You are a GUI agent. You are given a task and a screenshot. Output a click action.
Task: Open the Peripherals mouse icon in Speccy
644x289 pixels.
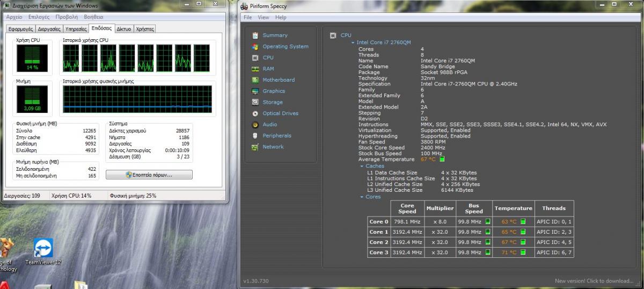click(x=255, y=136)
